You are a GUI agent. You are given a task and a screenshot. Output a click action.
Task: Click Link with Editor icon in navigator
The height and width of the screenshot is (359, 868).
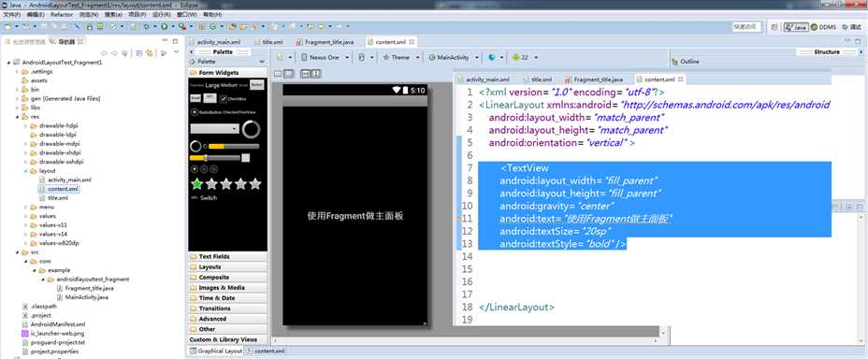pos(149,53)
